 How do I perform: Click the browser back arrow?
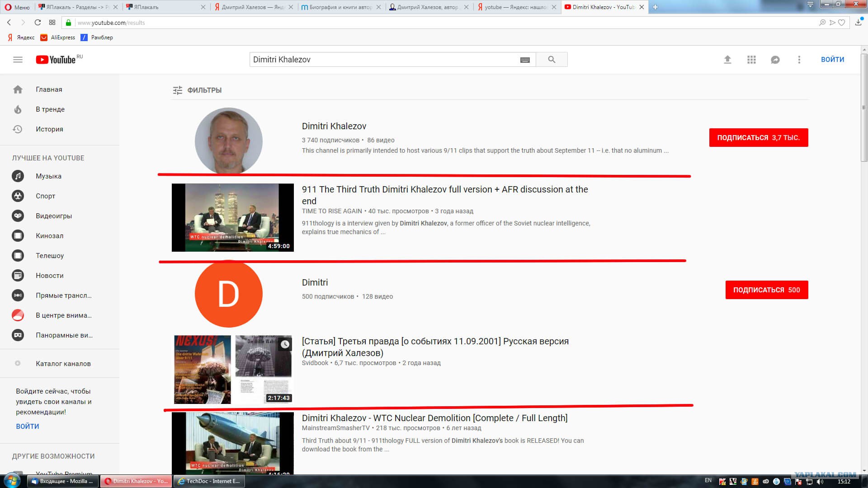pyautogui.click(x=9, y=23)
